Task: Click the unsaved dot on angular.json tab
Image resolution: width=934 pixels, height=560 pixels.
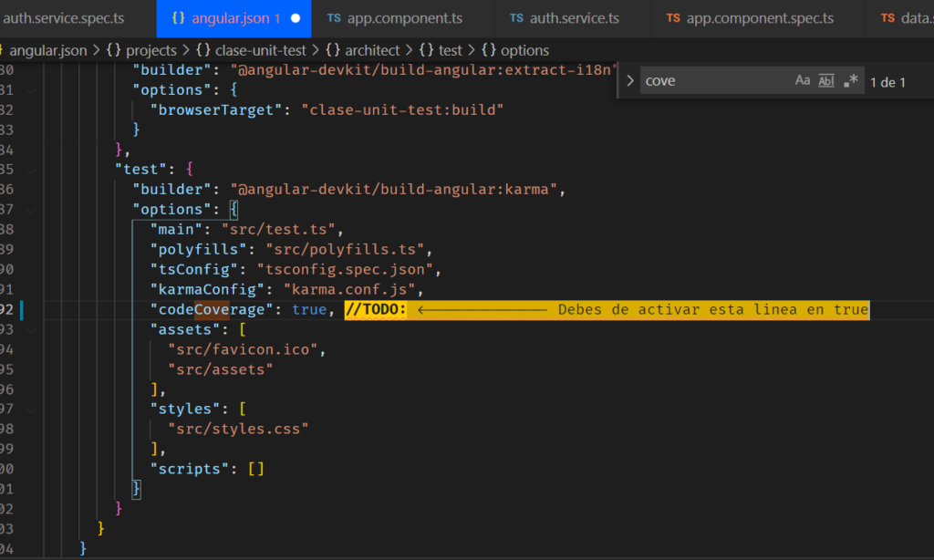Action: [x=295, y=18]
